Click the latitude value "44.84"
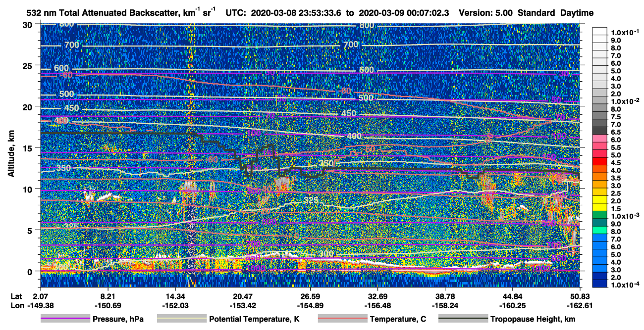The image size is (644, 330). [x=513, y=296]
